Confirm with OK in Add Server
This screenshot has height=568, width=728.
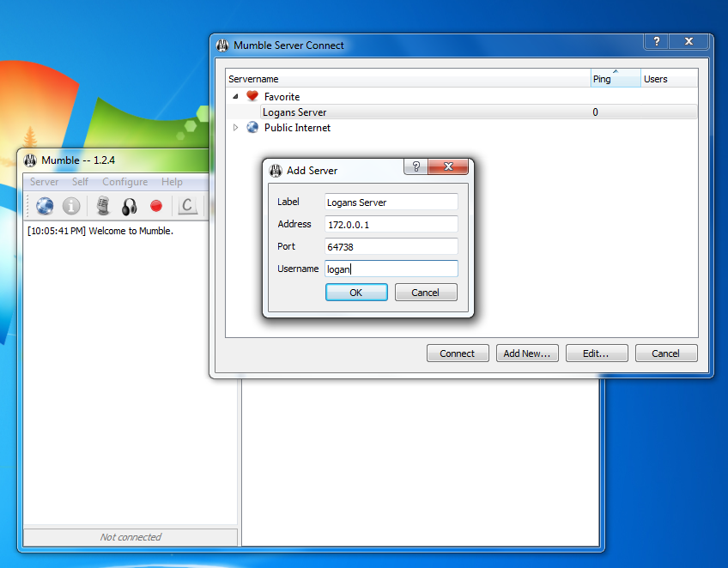356,293
